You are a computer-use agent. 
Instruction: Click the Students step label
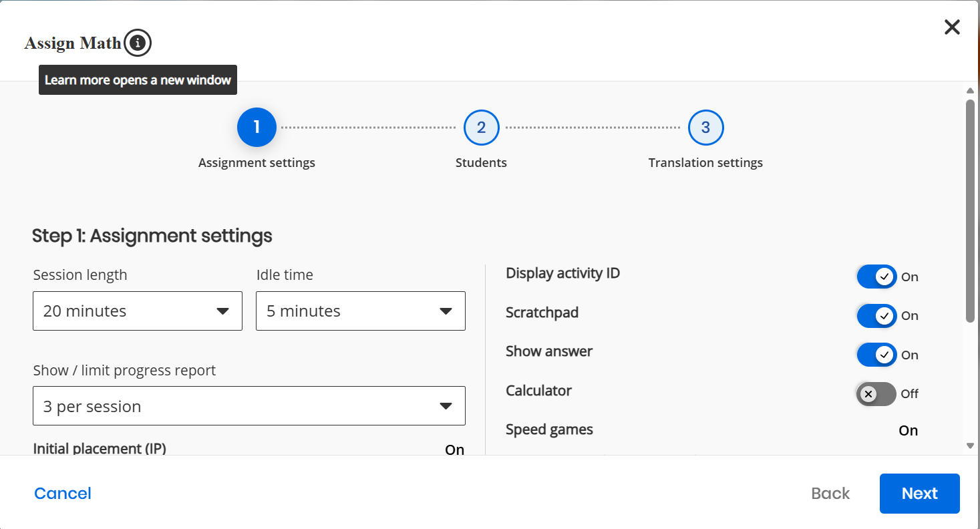(x=481, y=163)
